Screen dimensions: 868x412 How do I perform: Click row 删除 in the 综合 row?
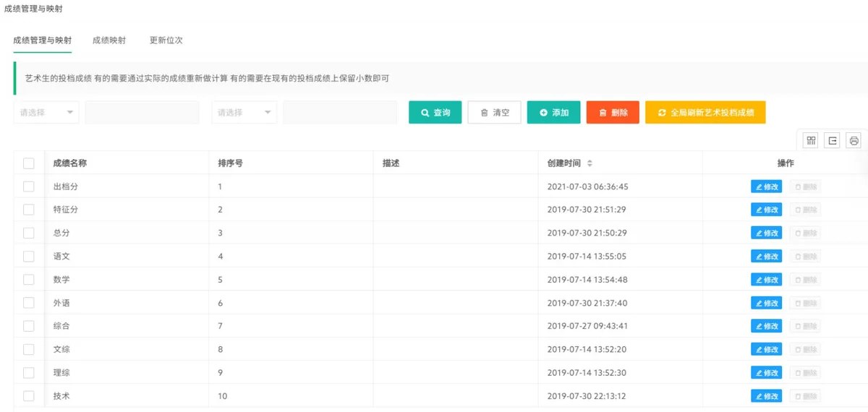coord(806,326)
